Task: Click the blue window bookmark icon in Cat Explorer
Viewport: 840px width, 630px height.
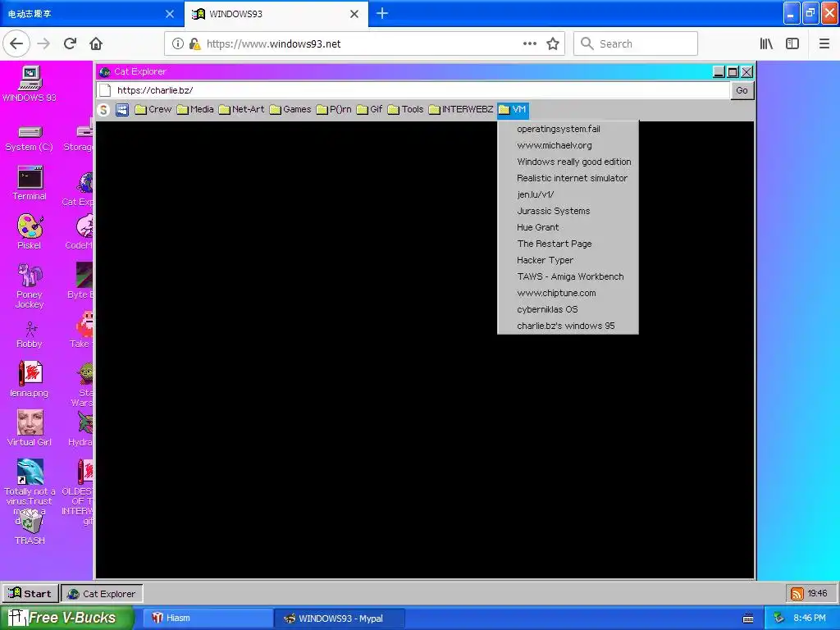Action: (122, 110)
